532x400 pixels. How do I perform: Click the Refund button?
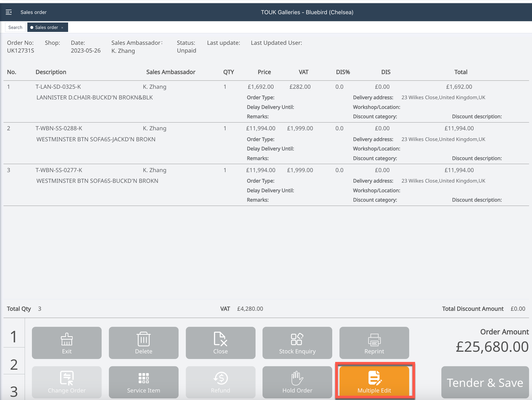[x=220, y=382]
